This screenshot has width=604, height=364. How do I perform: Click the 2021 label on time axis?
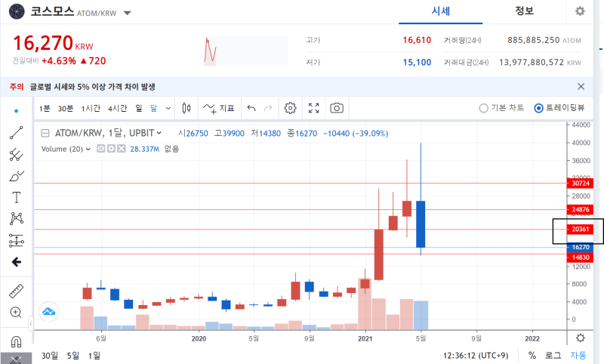point(365,338)
